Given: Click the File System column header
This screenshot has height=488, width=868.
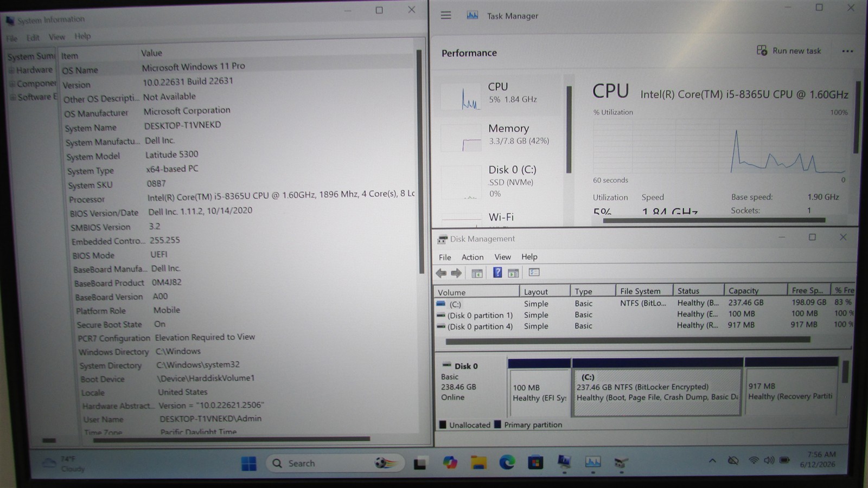Looking at the screenshot, I should (x=644, y=291).
